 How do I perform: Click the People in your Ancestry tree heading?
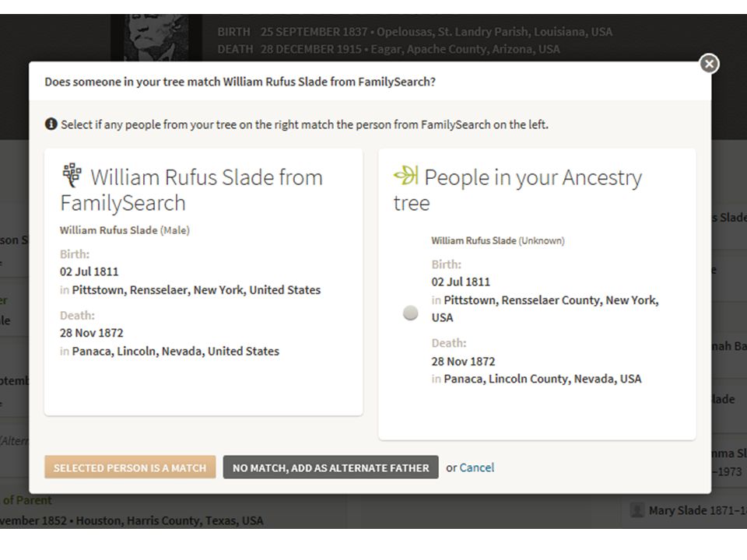[x=518, y=190]
